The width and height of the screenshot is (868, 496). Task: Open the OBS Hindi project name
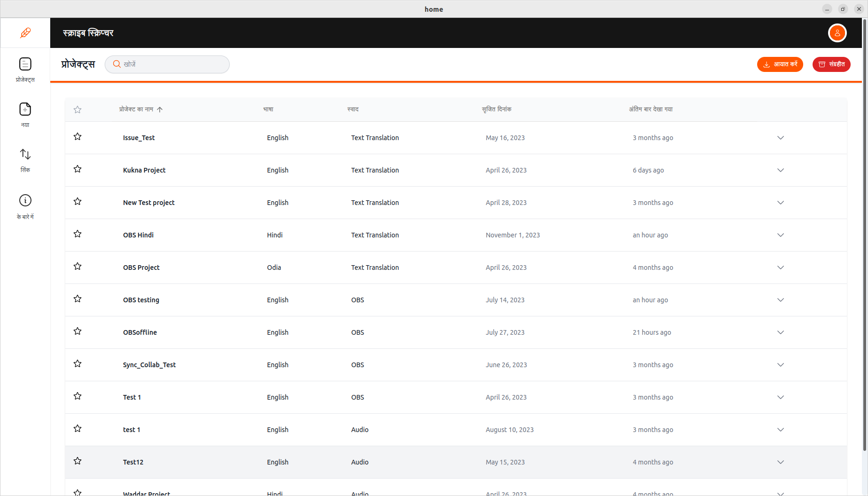(138, 235)
